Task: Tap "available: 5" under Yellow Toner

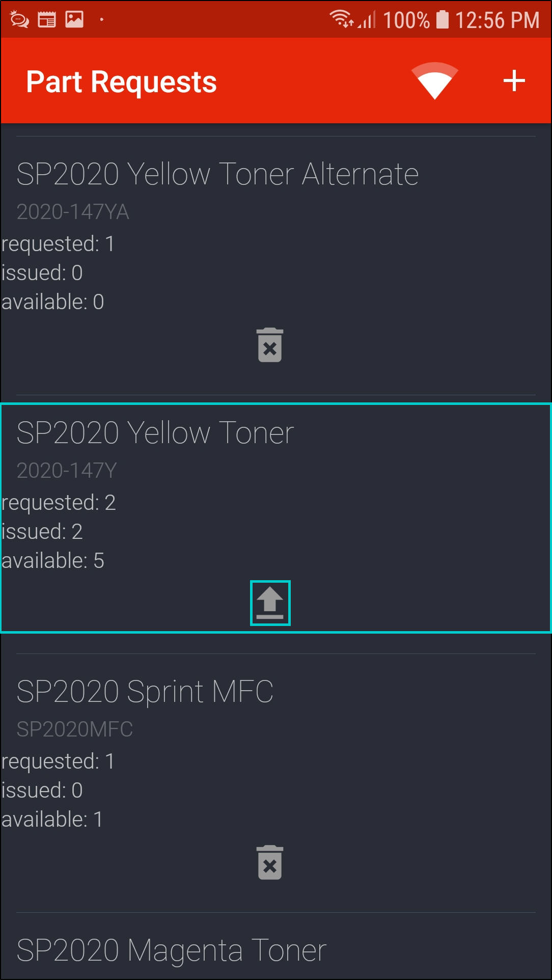Action: point(53,561)
